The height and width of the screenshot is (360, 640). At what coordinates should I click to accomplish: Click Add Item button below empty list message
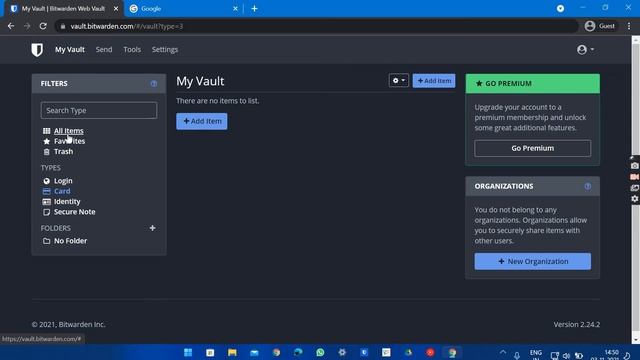point(202,121)
